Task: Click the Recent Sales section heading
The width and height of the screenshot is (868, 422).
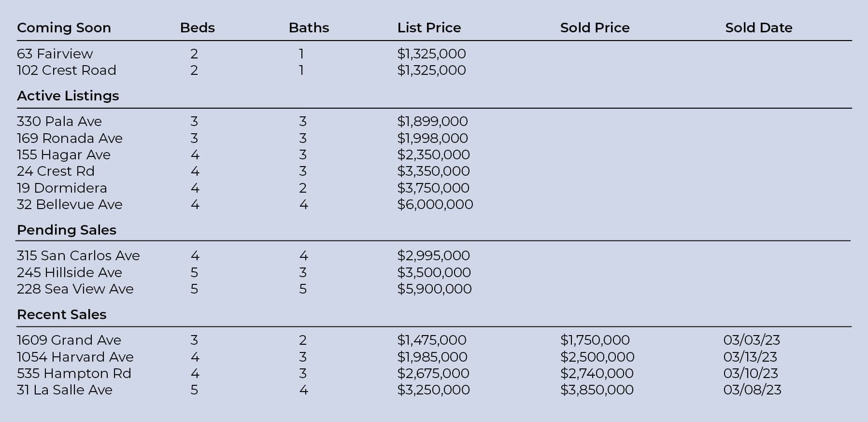Action: point(61,315)
